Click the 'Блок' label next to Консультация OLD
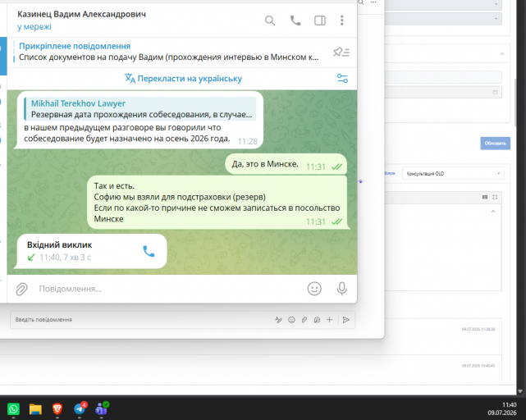Image resolution: width=526 pixels, height=420 pixels. pyautogui.click(x=390, y=173)
